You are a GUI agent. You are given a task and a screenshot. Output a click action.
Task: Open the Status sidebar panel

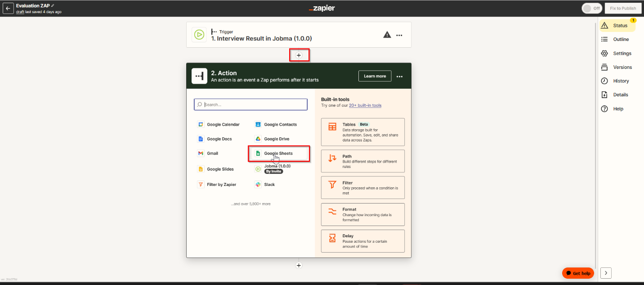[617, 26]
